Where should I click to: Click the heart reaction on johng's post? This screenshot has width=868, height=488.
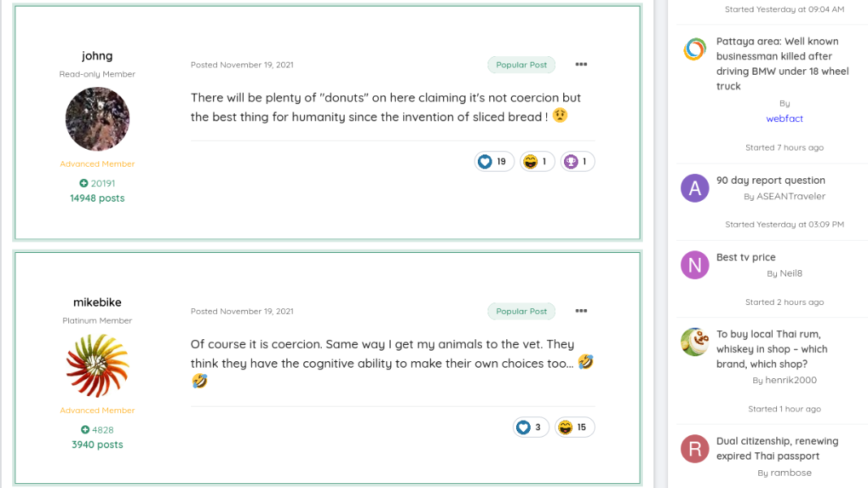tap(494, 161)
